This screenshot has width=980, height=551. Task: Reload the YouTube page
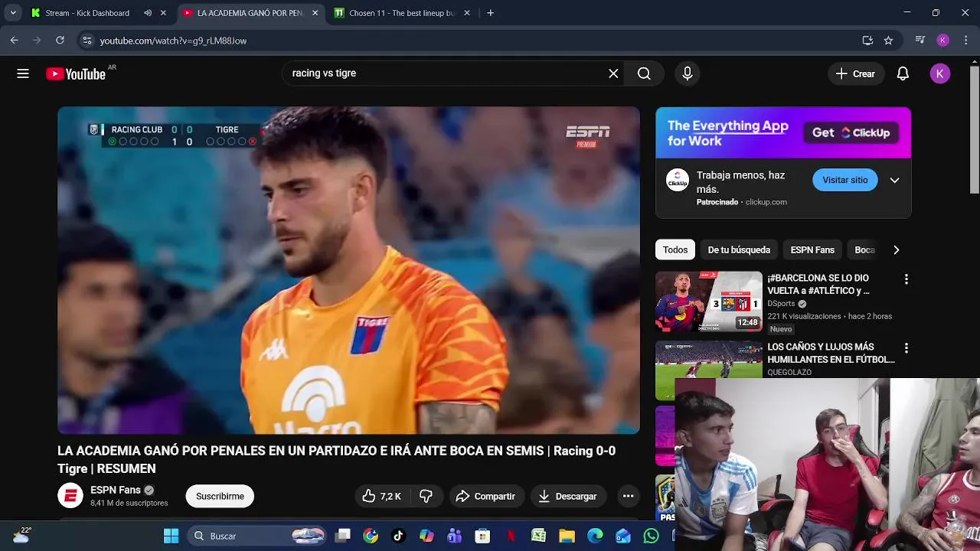pos(60,41)
